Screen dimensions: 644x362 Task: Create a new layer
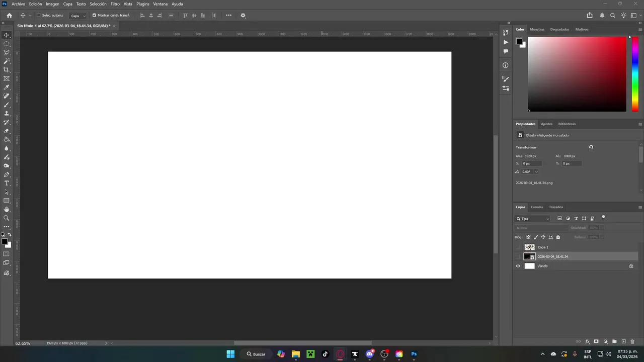[x=623, y=342]
